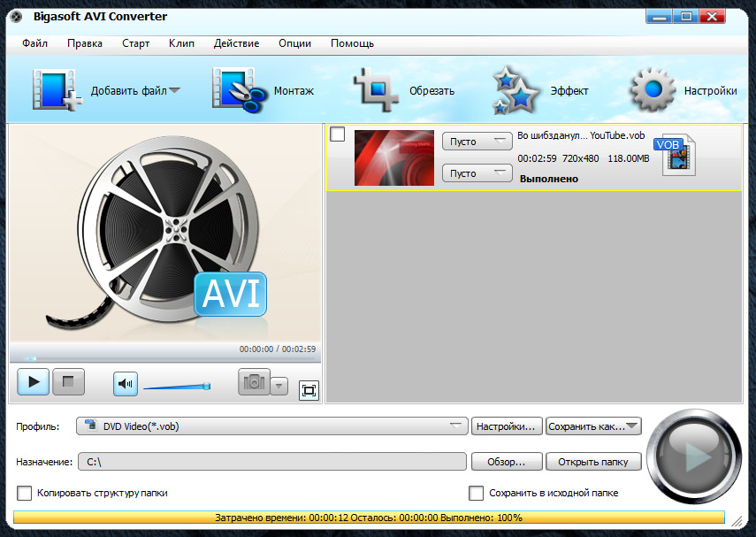Open the Опции menu
The width and height of the screenshot is (756, 537).
(x=294, y=43)
